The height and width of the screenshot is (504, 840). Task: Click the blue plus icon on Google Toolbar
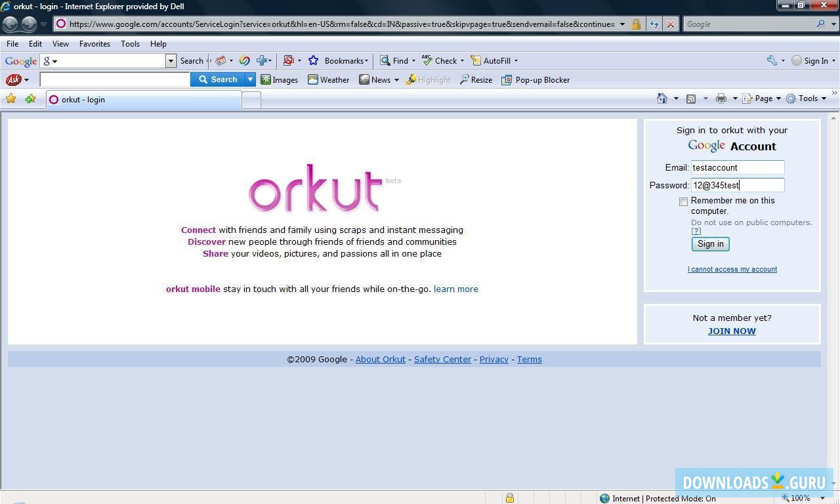click(x=261, y=60)
